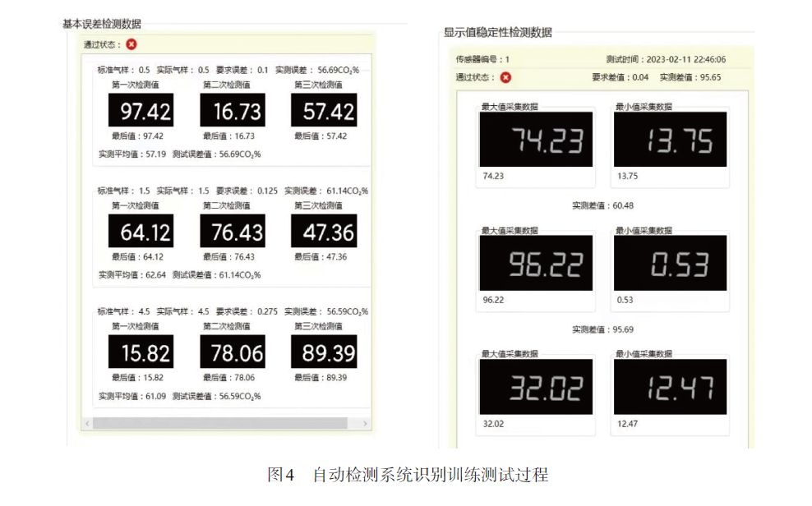Click the 74.23 caption under max display

point(493,177)
